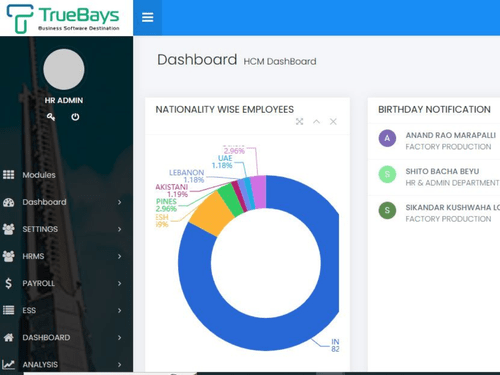The image size is (500, 375).
Task: Click the AKISTANI 1.19% chart label
Action: tap(172, 190)
